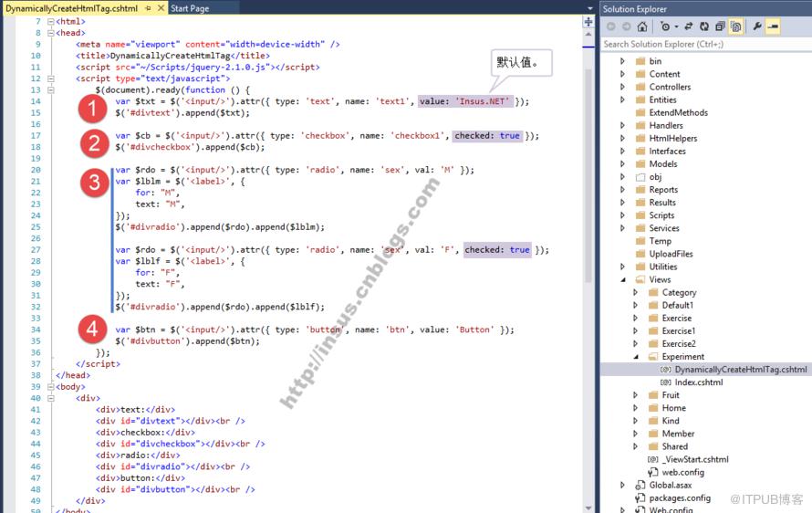Viewport: 812px width, 513px height.
Task: Click the pin icon on DynamicallyCreateHtmlTag tab
Action: pos(148,8)
